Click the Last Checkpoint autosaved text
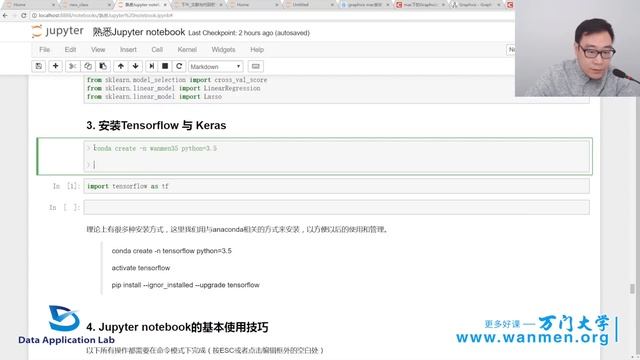 (249, 33)
